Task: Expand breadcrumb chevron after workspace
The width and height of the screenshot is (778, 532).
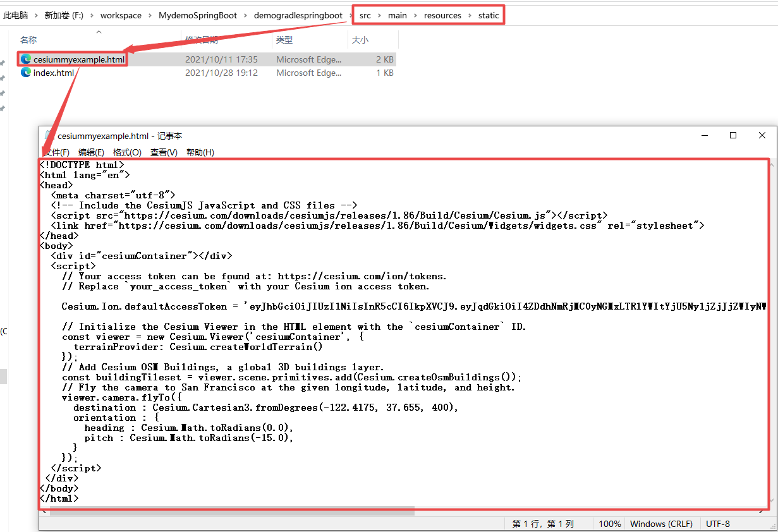Action: tap(150, 15)
